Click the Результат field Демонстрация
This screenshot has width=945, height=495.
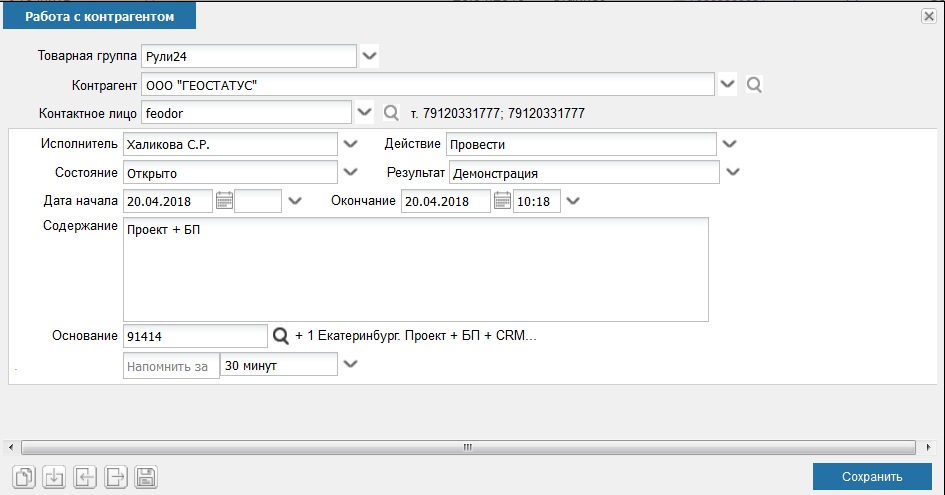[x=584, y=172]
